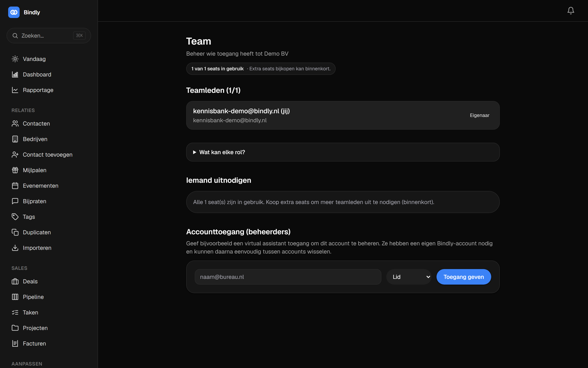
Task: Click the ⌘K shortcut badge
Action: (x=79, y=36)
